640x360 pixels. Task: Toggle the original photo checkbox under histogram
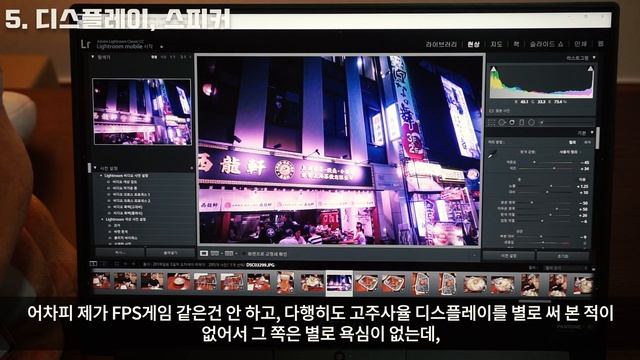coord(491,111)
